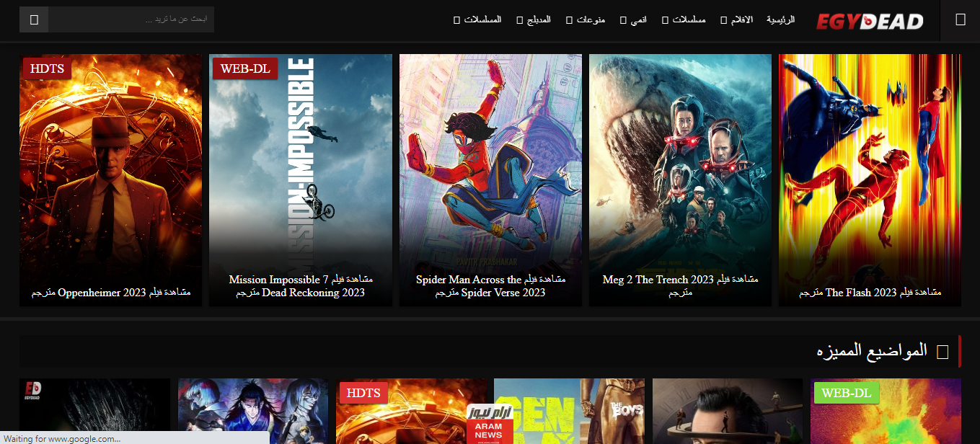Expand the المدبلج dropdown arrow
980x444 pixels.
[520, 20]
